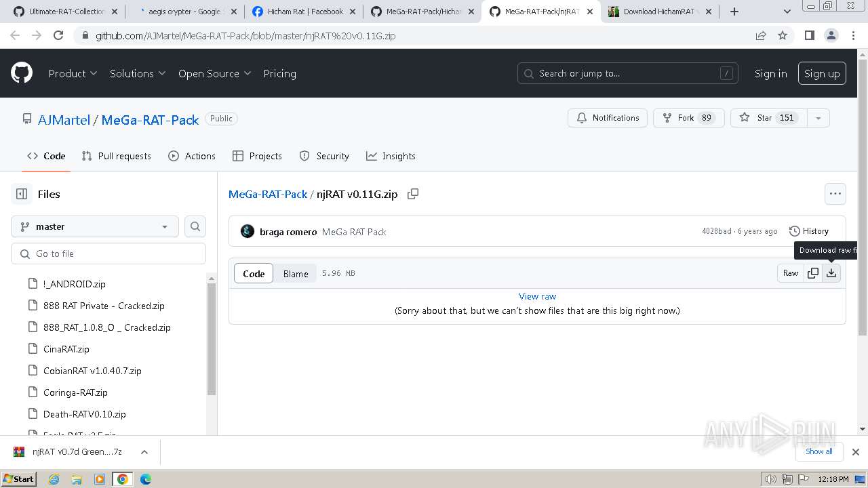Open master branch selector
The image size is (868, 488).
pyautogui.click(x=95, y=226)
